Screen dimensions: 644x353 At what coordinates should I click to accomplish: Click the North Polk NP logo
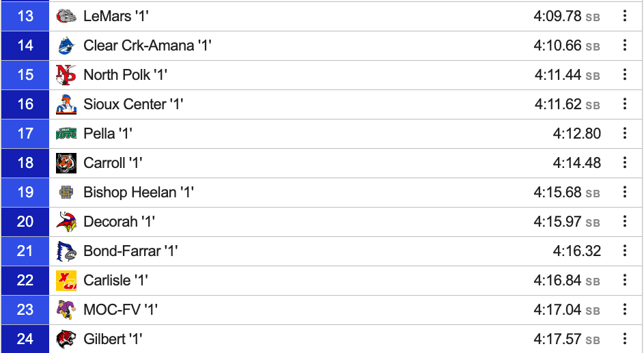pyautogui.click(x=66, y=74)
